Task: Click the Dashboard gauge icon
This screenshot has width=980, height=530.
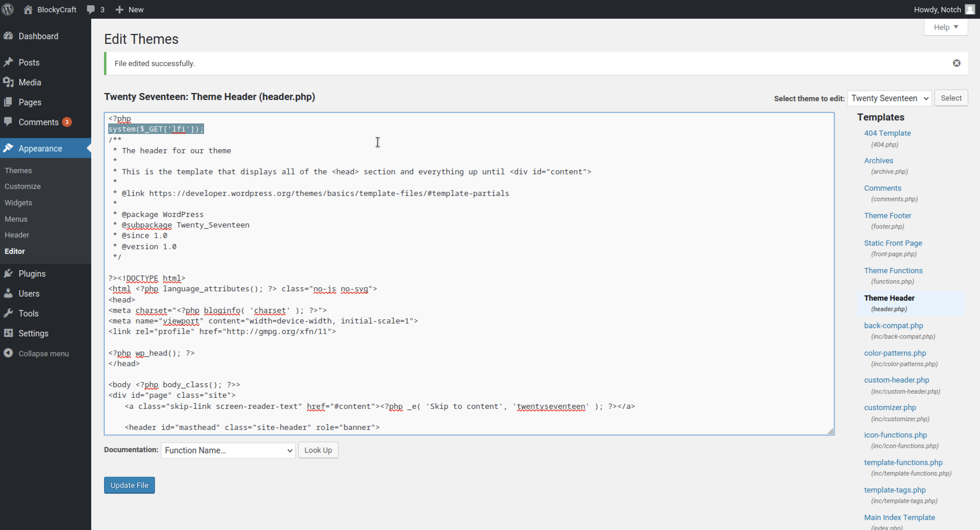Action: [x=8, y=36]
